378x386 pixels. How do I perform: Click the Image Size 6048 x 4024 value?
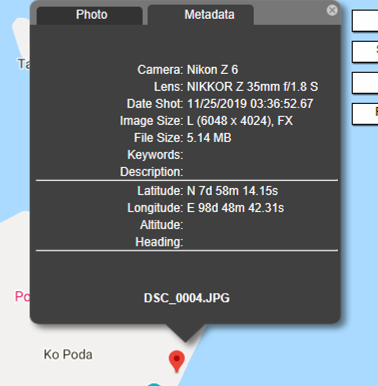point(240,121)
